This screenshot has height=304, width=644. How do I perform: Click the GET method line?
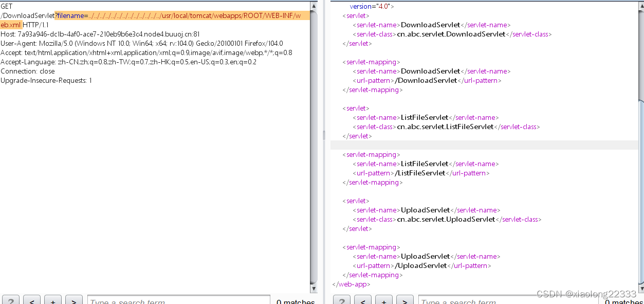click(x=7, y=6)
